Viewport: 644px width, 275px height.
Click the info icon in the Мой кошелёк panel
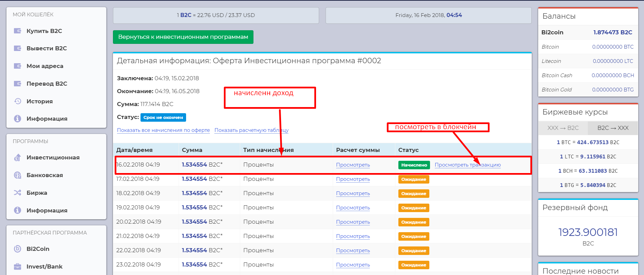[x=17, y=119]
